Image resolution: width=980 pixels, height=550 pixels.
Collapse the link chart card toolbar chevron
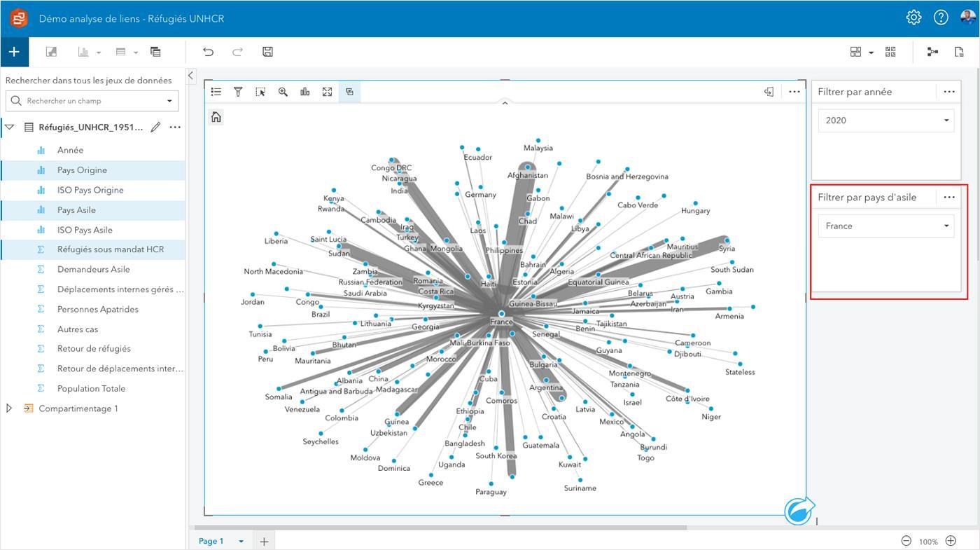505,104
